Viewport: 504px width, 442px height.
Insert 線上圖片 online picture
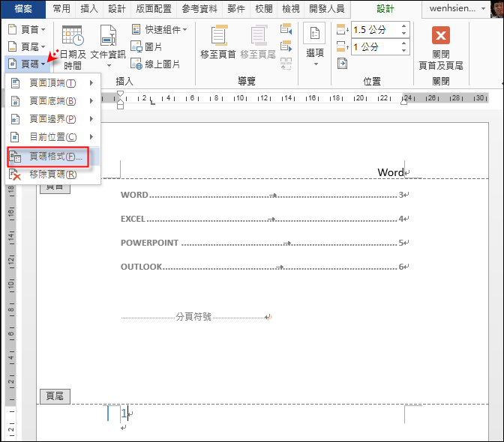tap(155, 64)
